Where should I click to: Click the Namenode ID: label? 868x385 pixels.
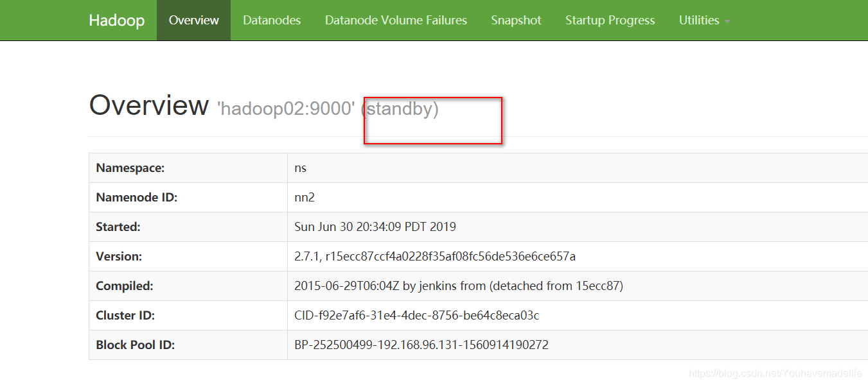136,198
